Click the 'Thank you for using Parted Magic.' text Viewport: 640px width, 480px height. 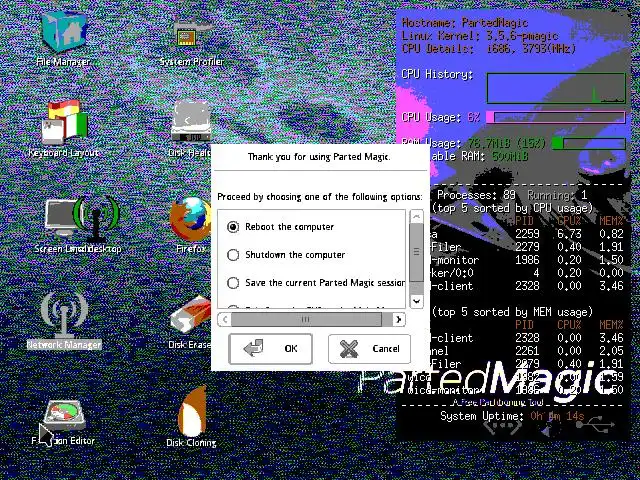coord(319,157)
